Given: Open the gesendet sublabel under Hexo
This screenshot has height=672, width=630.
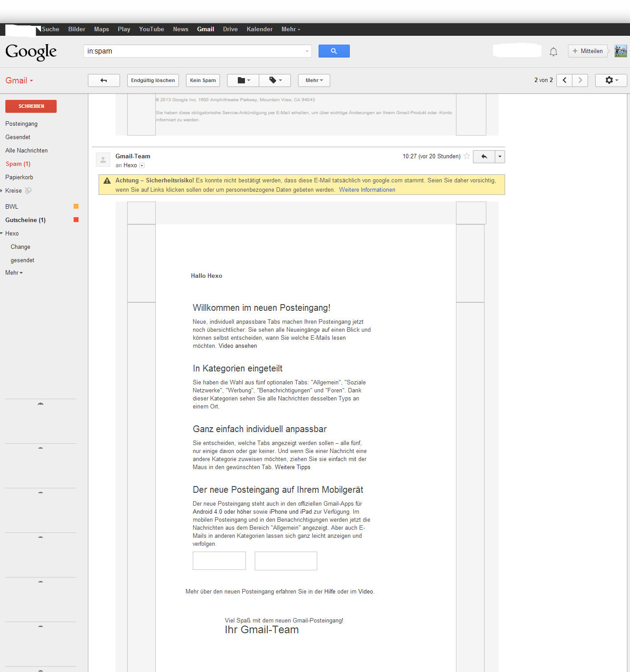Looking at the screenshot, I should pyautogui.click(x=22, y=260).
